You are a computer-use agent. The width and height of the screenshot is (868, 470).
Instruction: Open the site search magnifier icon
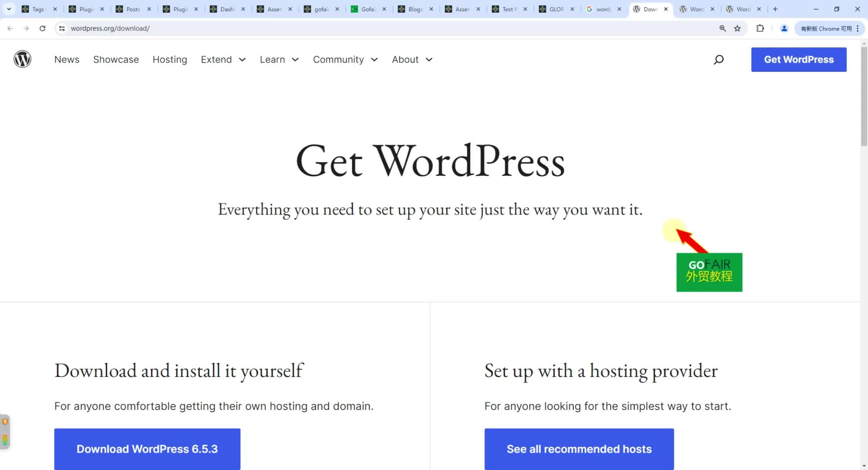719,60
